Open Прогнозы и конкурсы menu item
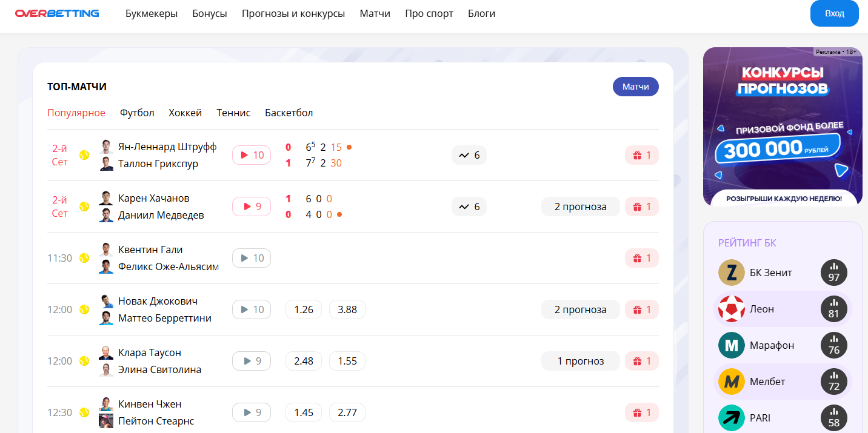 [x=293, y=13]
